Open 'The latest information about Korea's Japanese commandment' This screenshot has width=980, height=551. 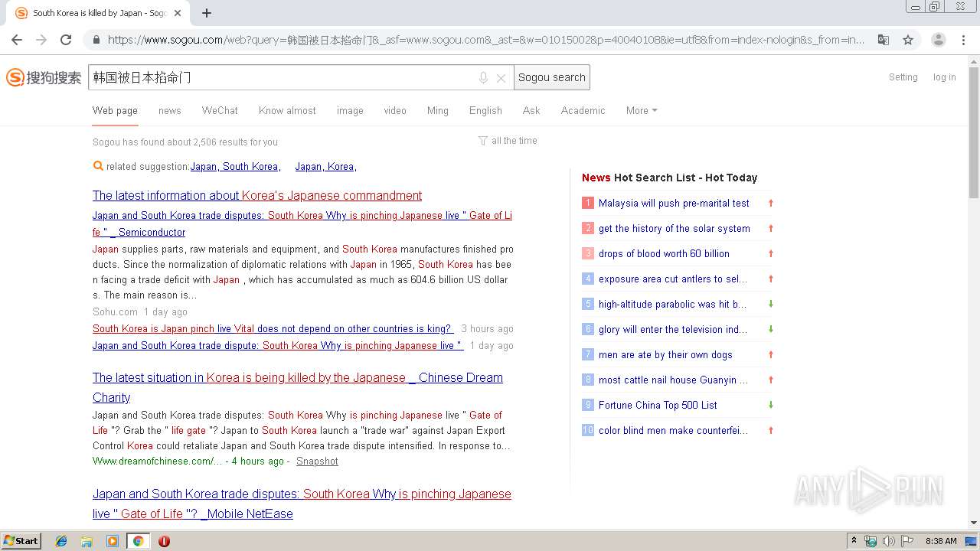257,195
